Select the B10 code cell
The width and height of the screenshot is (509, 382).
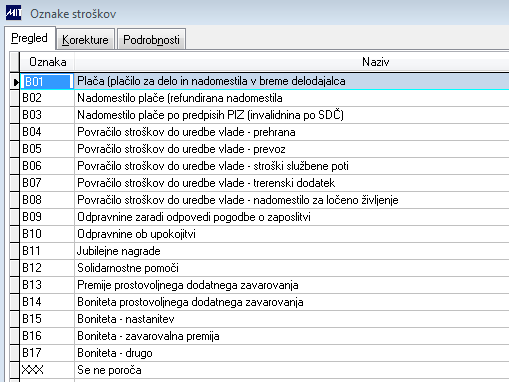pyautogui.click(x=47, y=234)
